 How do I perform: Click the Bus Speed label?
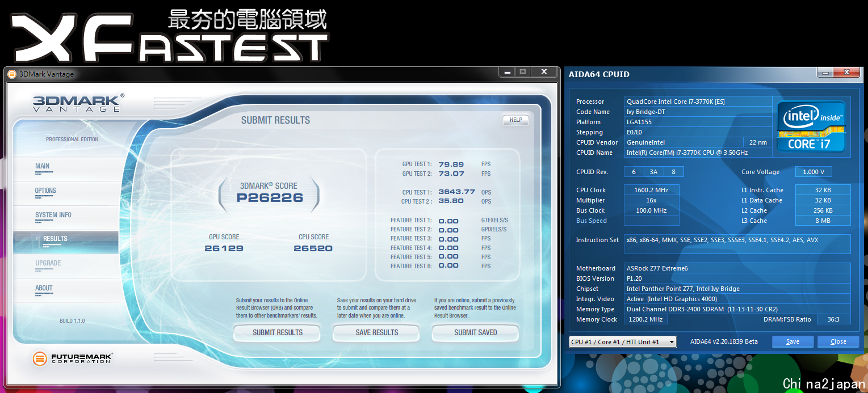point(592,221)
